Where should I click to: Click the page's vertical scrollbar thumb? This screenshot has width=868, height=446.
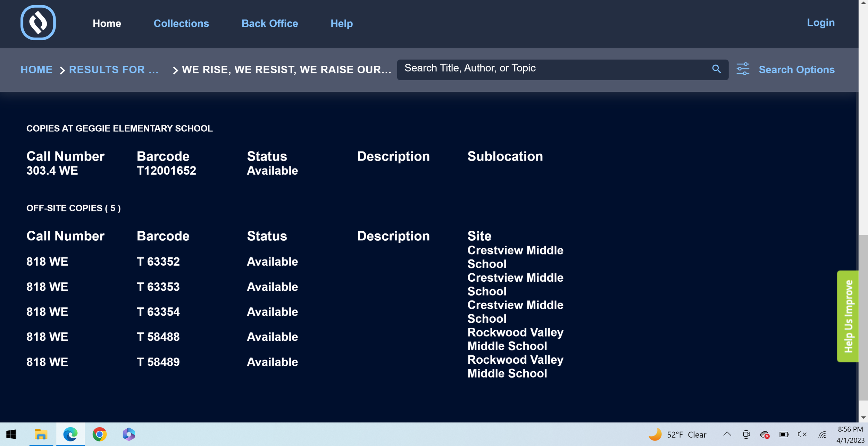pyautogui.click(x=863, y=317)
